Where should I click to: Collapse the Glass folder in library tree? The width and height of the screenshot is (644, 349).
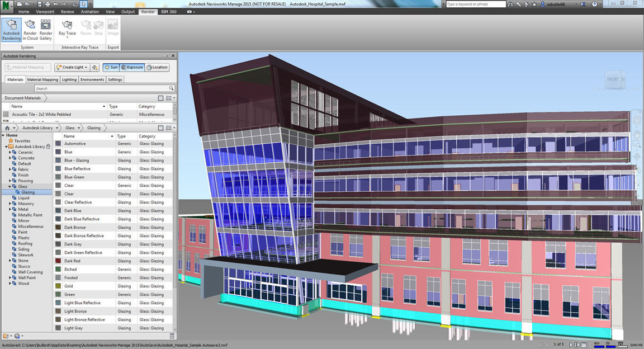click(10, 187)
